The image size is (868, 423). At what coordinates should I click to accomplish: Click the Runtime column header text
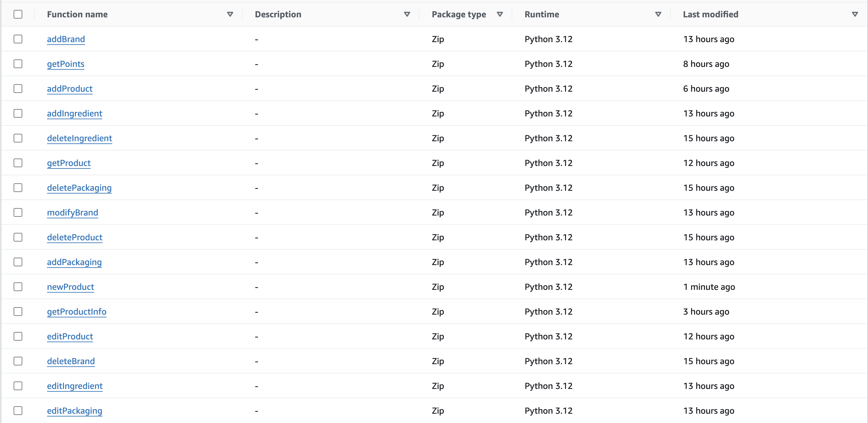[541, 14]
